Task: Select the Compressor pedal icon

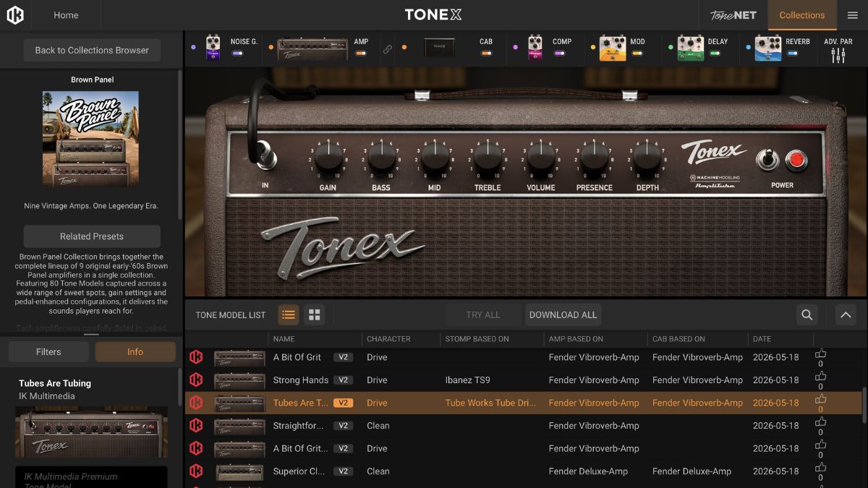Action: (x=535, y=48)
